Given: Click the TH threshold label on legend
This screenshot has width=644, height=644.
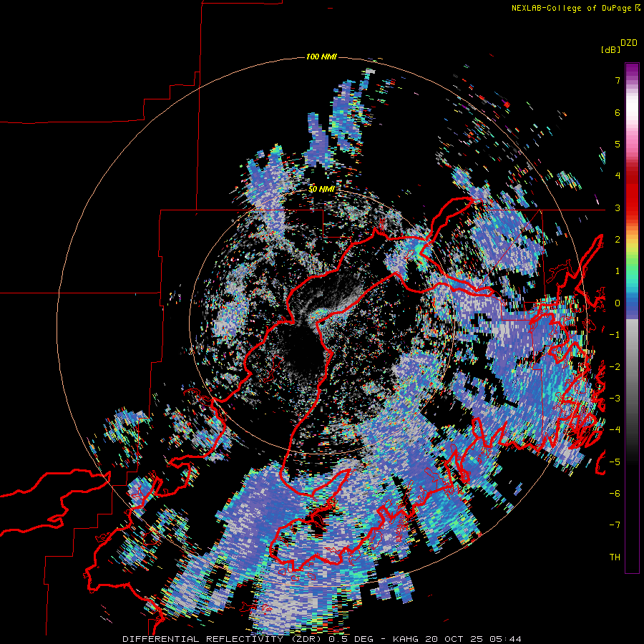Looking at the screenshot, I should tap(615, 557).
